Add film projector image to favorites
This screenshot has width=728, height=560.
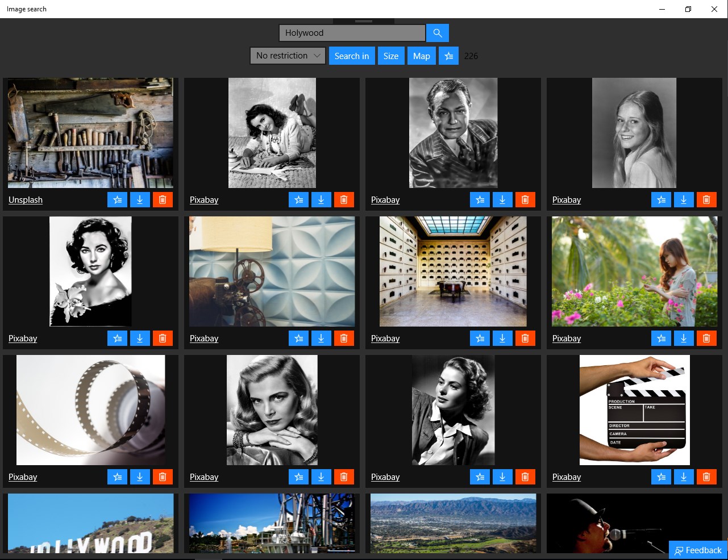[298, 338]
